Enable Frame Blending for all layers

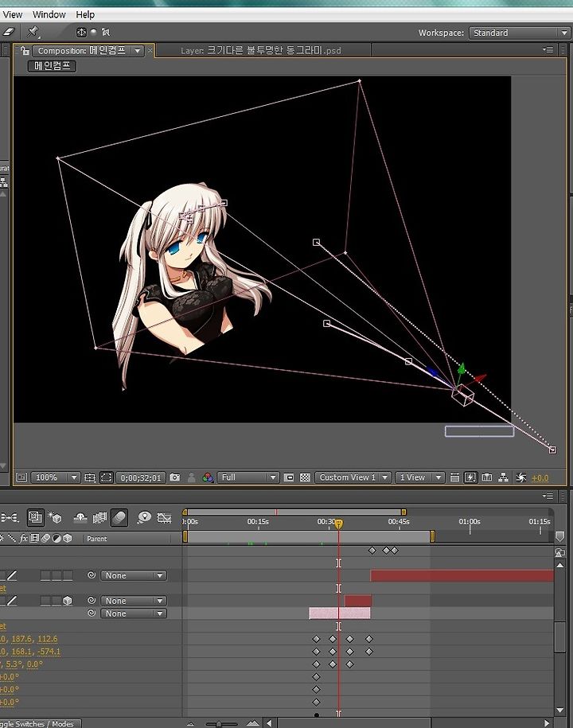[x=99, y=517]
